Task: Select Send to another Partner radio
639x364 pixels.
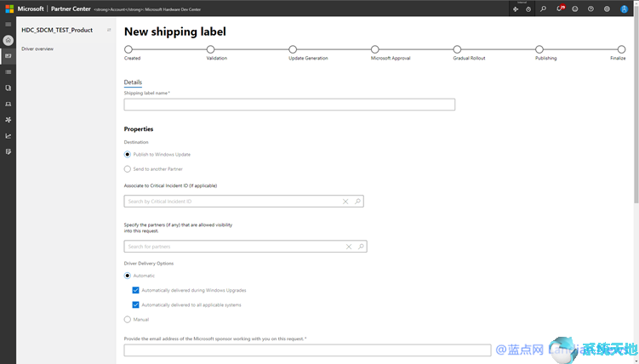Action: [x=128, y=169]
